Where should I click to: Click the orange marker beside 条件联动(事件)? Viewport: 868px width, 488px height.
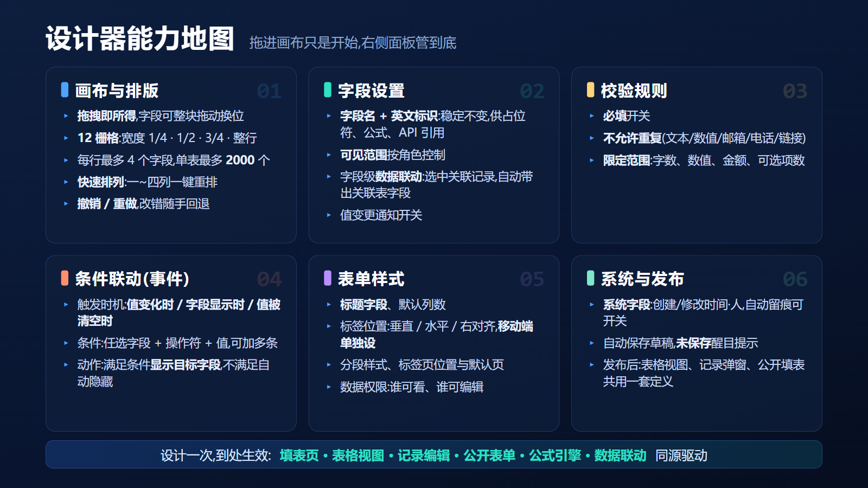[65, 278]
